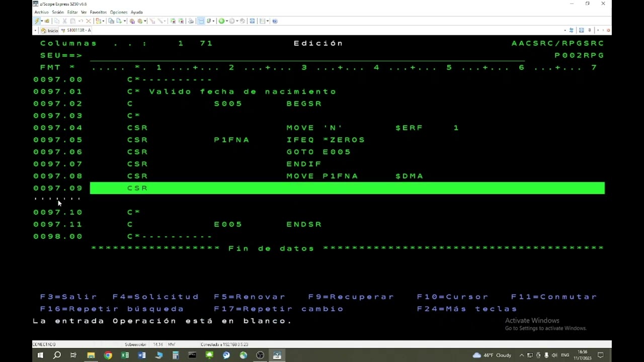This screenshot has height=362, width=644.
Task: Click the lightning bolt connect icon
Action: (x=37, y=21)
